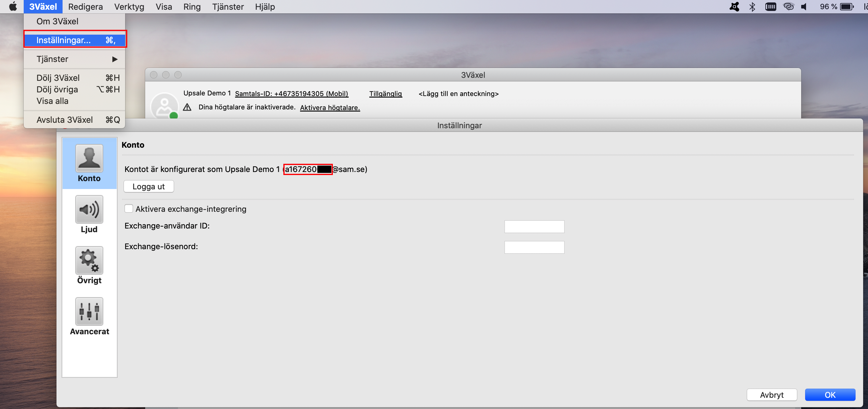Choose Avsluta 3Växel to quit
Screen dimensions: 868x409
click(x=74, y=120)
